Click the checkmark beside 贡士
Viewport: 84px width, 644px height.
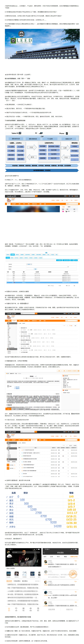(x=7, y=510)
